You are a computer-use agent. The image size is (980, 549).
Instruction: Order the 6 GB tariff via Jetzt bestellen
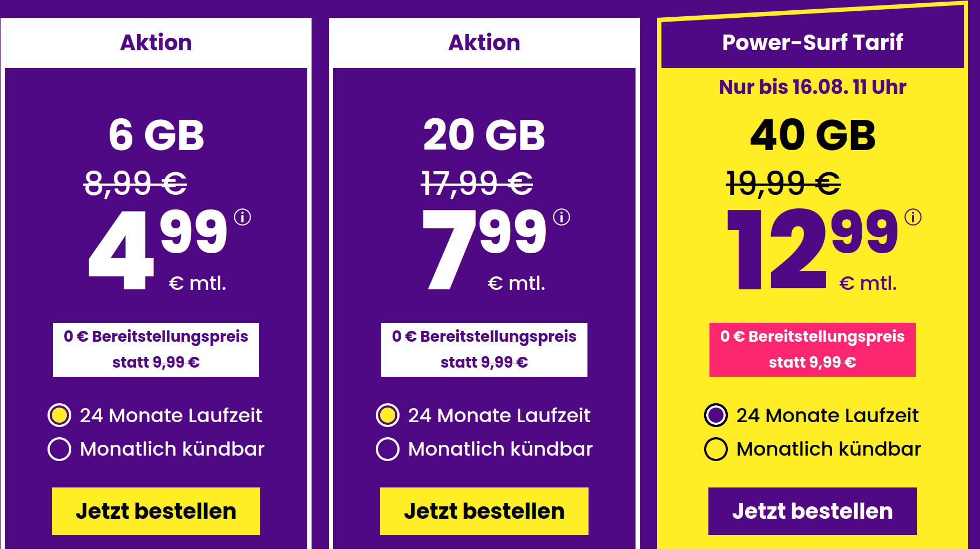click(x=156, y=510)
